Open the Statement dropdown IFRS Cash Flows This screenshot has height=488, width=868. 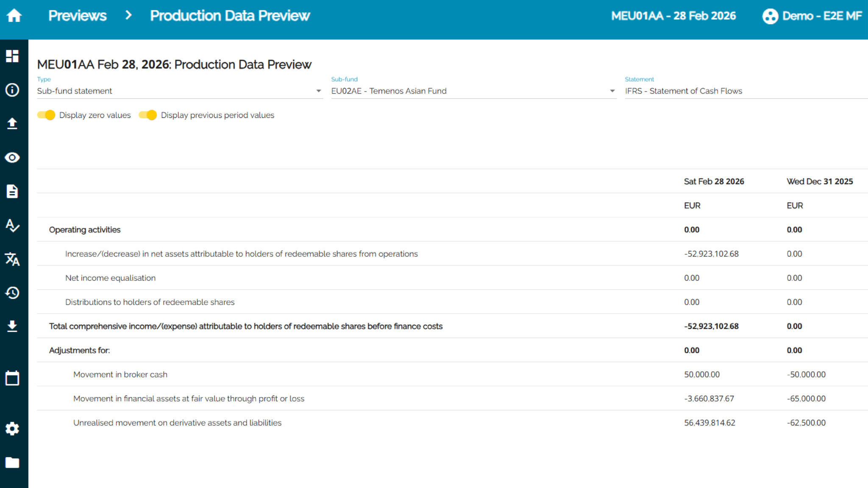pos(746,91)
